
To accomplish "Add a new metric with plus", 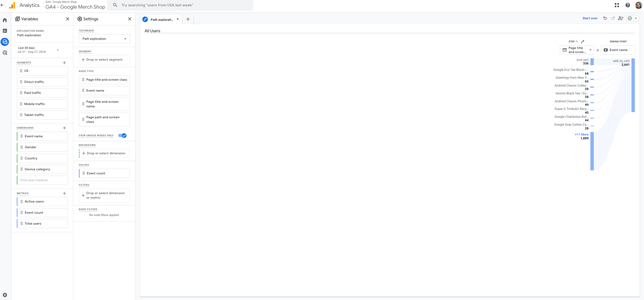I will 64,193.
